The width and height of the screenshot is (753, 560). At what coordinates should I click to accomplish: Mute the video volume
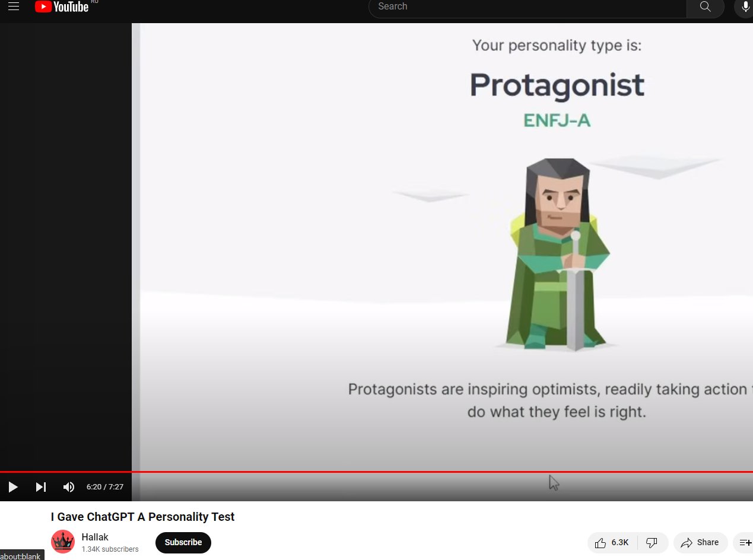coord(69,487)
